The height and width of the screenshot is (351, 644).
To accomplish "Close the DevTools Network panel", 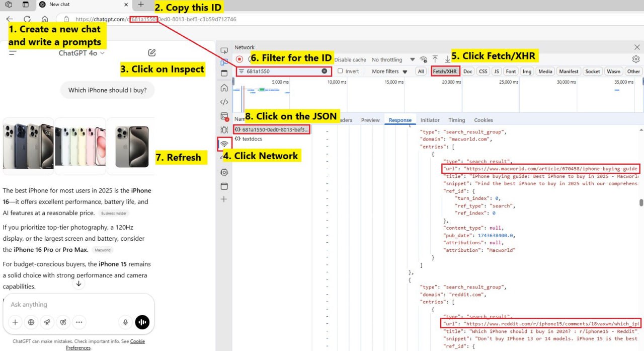I will 637,47.
